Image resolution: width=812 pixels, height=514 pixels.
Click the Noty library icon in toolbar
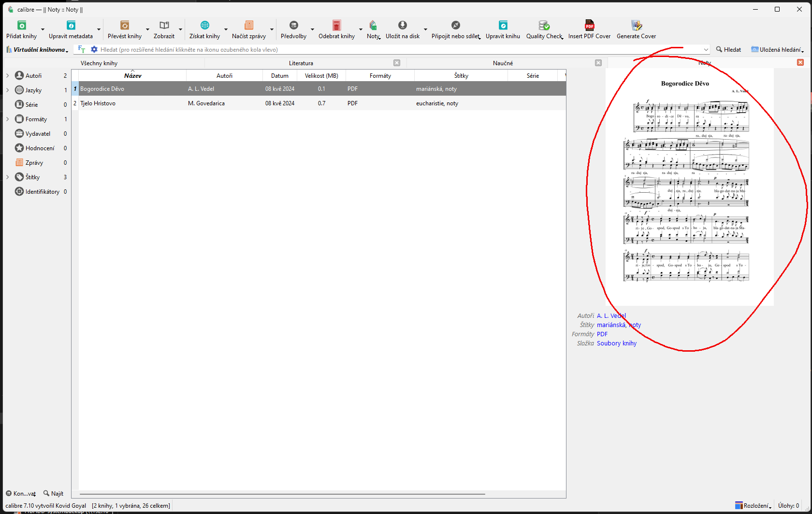(x=373, y=25)
